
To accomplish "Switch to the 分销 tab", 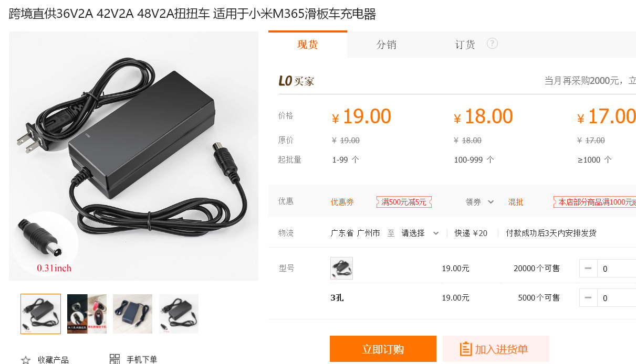I will [x=387, y=45].
